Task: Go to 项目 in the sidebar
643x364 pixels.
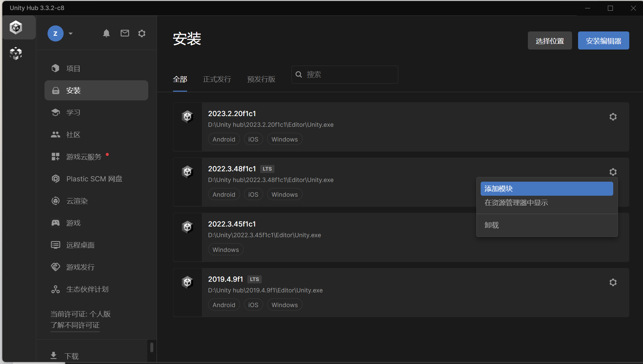Action: [x=96, y=69]
